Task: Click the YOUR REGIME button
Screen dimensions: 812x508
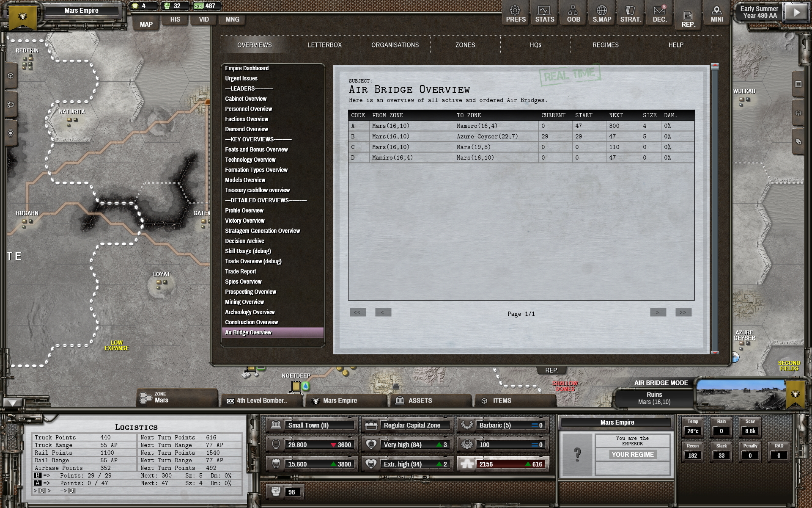Action: point(632,454)
